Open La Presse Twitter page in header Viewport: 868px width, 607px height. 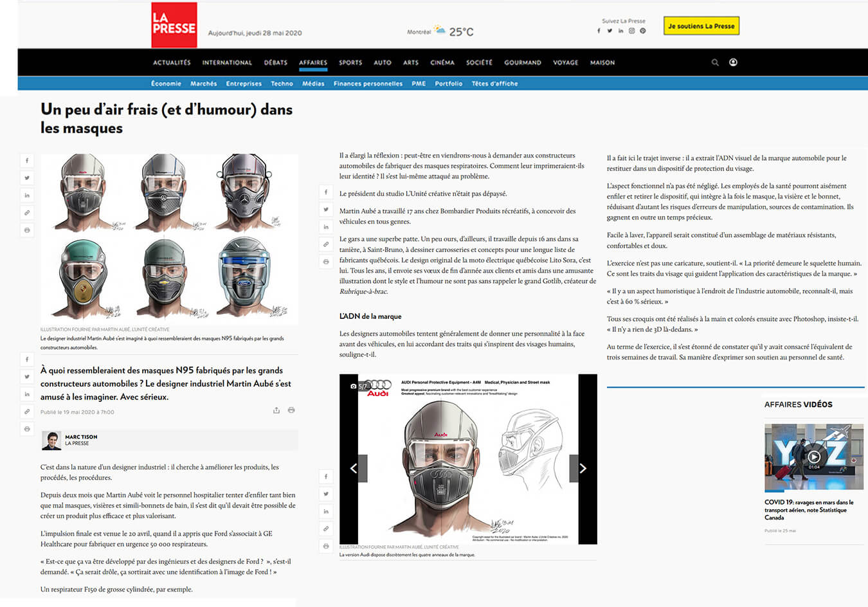coord(610,31)
